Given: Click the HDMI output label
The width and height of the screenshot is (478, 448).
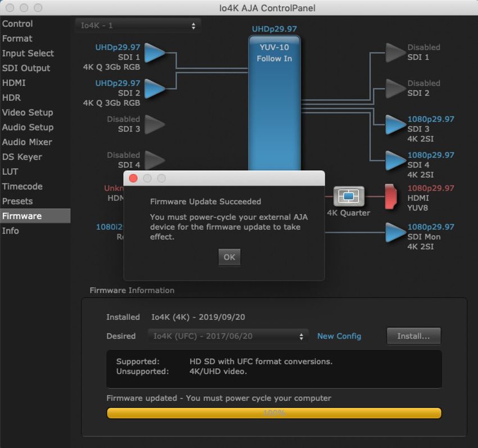Looking at the screenshot, I should point(418,198).
